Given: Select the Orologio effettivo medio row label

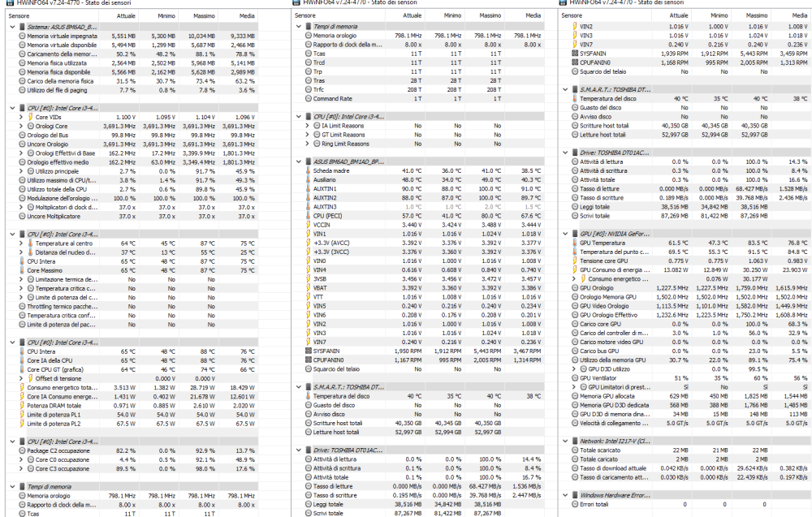Looking at the screenshot, I should coord(58,162).
